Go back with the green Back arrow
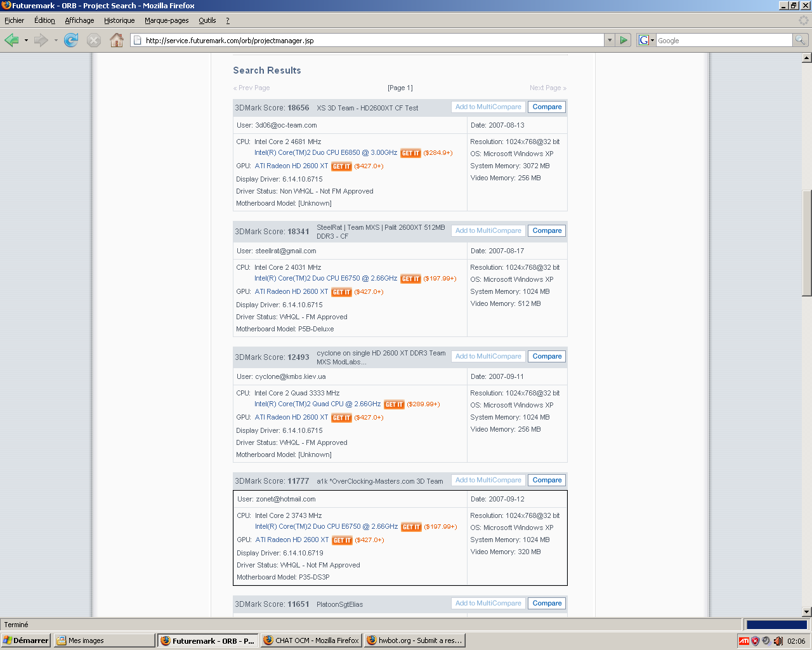This screenshot has width=812, height=650. [x=11, y=40]
